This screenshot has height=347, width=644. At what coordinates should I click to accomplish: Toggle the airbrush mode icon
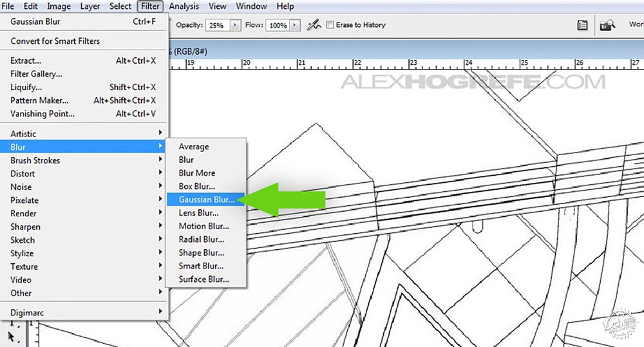314,25
